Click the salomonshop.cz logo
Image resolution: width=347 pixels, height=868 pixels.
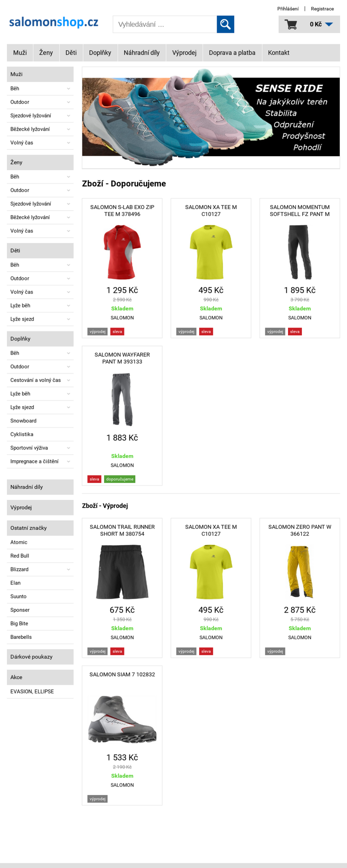pyautogui.click(x=54, y=22)
